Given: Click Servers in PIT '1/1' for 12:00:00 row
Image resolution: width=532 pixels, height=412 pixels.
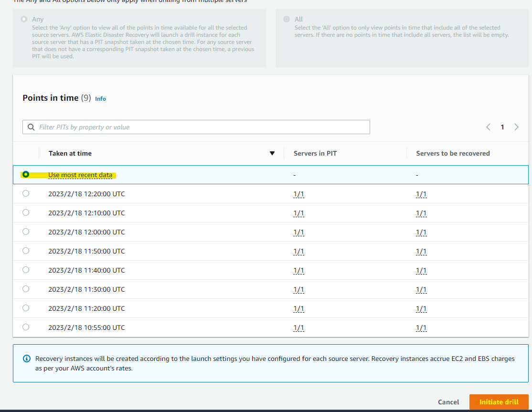Looking at the screenshot, I should point(298,232).
